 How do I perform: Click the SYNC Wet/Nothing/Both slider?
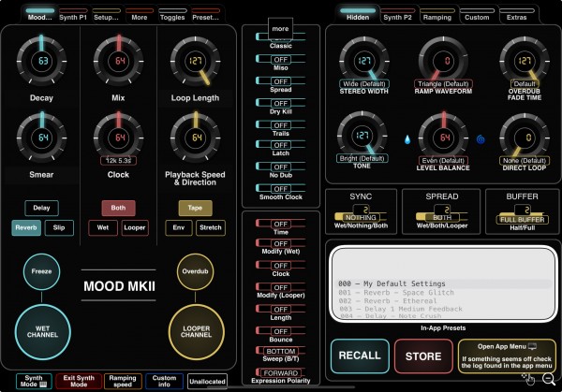coord(361,216)
